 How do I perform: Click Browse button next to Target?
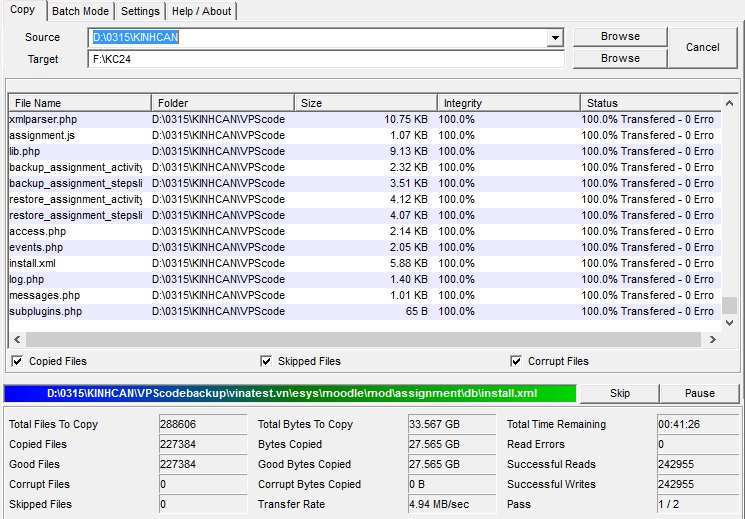point(620,58)
